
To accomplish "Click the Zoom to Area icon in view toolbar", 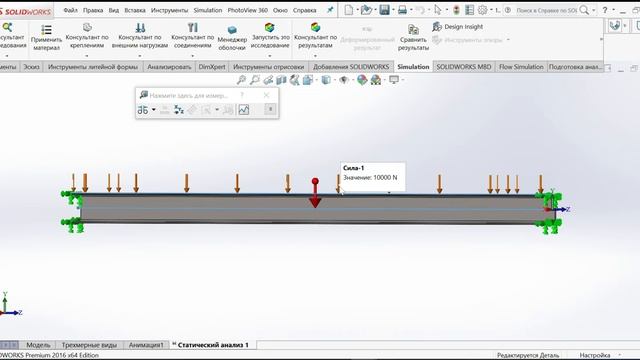I will [255, 80].
